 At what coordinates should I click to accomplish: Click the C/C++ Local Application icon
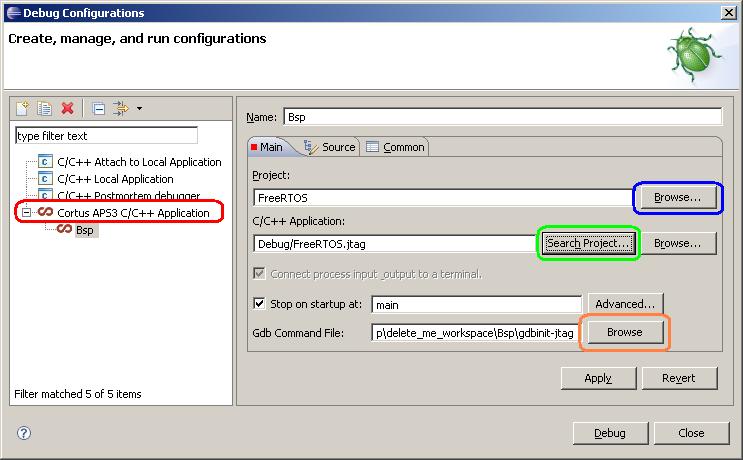click(45, 179)
